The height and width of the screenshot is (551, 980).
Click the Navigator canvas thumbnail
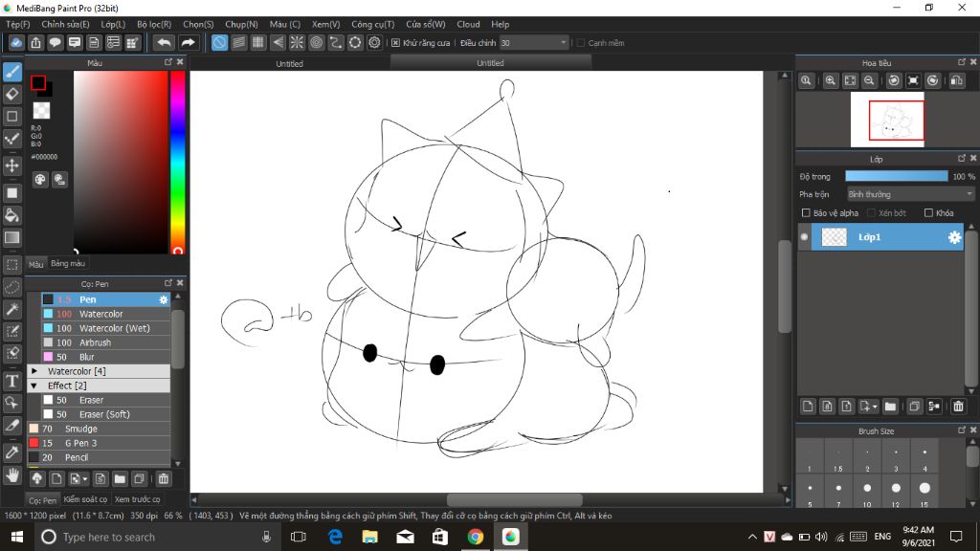click(887, 120)
